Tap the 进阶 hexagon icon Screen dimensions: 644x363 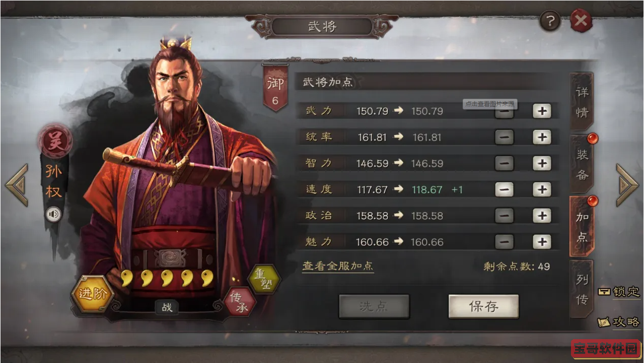click(93, 294)
